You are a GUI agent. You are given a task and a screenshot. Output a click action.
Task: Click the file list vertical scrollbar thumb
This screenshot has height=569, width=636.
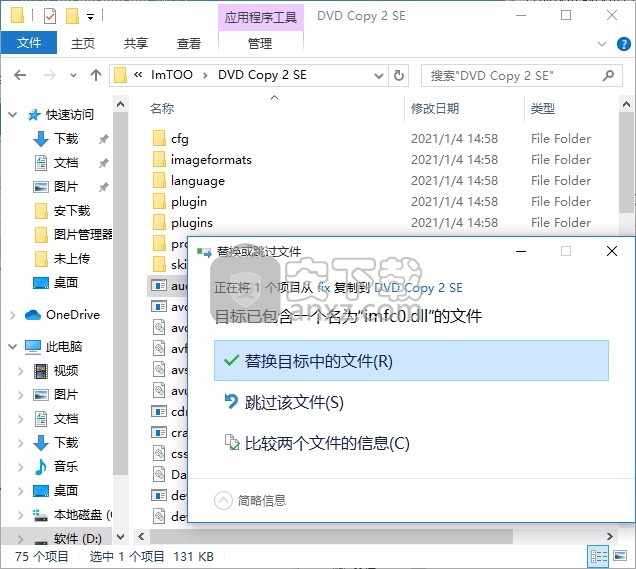point(626,162)
